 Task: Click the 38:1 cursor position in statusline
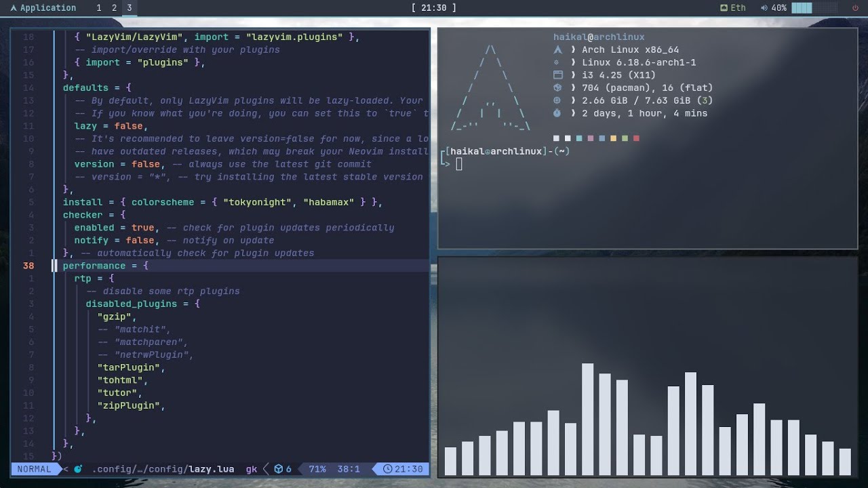tap(349, 469)
